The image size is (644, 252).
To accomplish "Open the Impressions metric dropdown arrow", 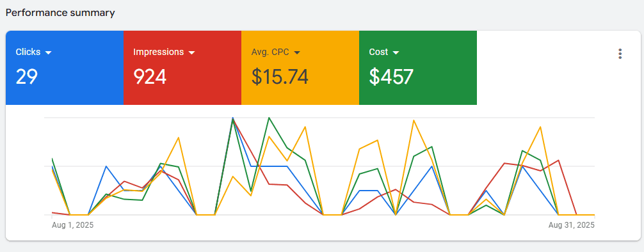I will (x=191, y=52).
